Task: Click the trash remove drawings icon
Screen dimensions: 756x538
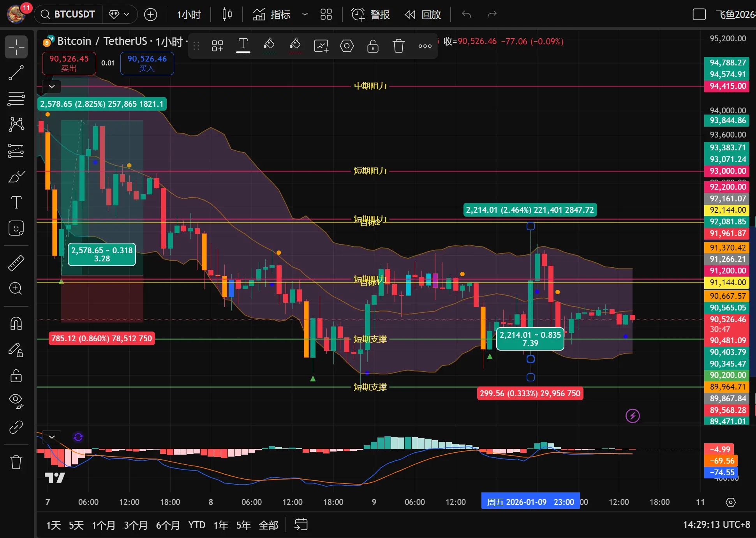Action: click(16, 462)
